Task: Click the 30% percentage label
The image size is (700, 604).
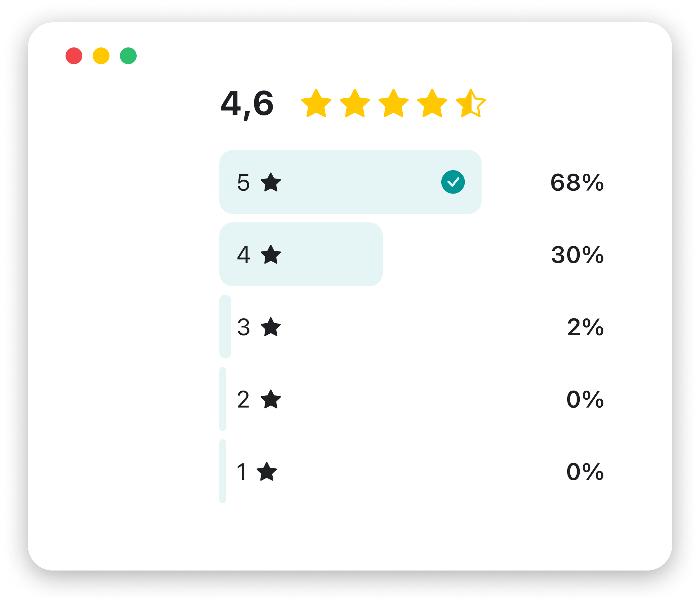Action: 577,255
